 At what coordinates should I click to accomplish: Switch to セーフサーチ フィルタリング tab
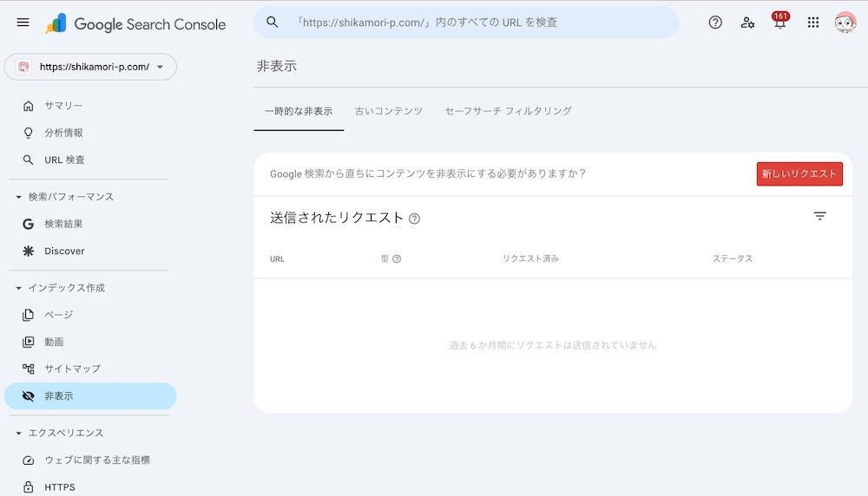[x=508, y=111]
